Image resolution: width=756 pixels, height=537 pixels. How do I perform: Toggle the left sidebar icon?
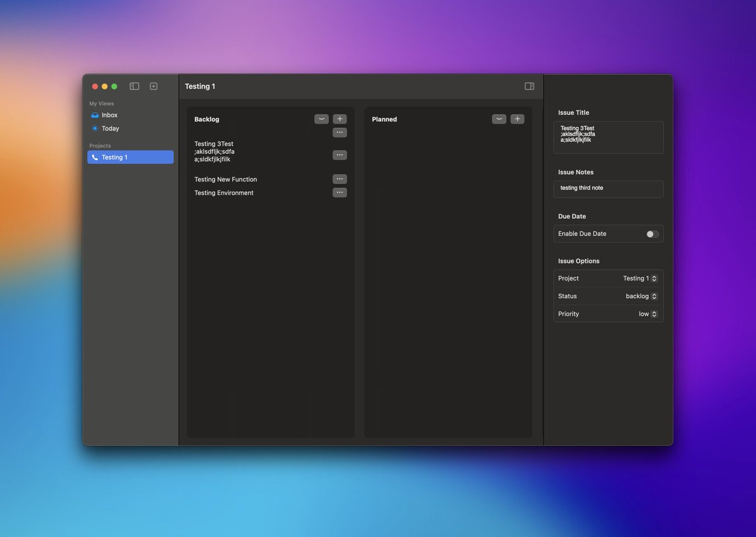tap(134, 86)
